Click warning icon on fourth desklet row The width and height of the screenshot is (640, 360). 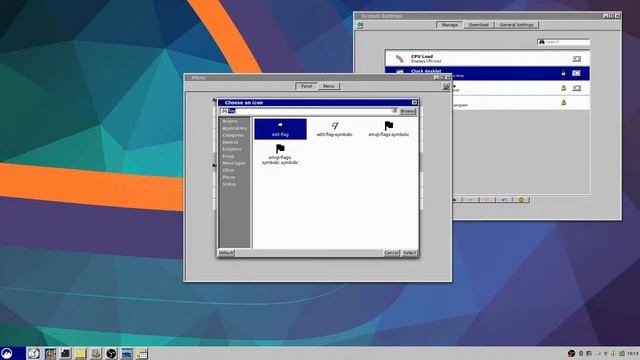click(563, 102)
